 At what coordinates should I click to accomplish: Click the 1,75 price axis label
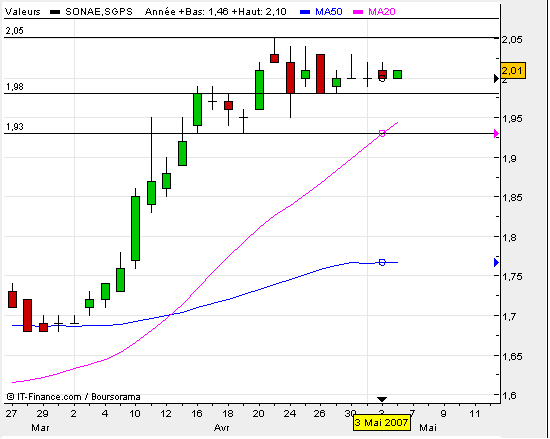512,276
